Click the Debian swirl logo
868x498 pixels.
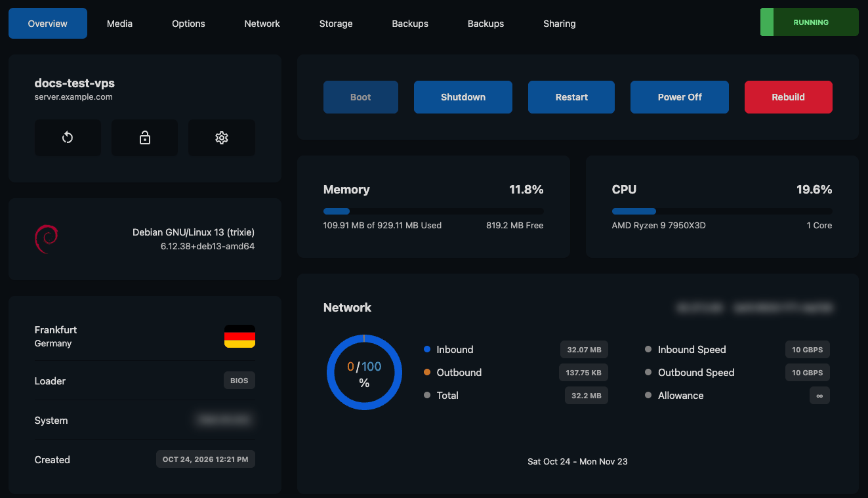coord(47,239)
